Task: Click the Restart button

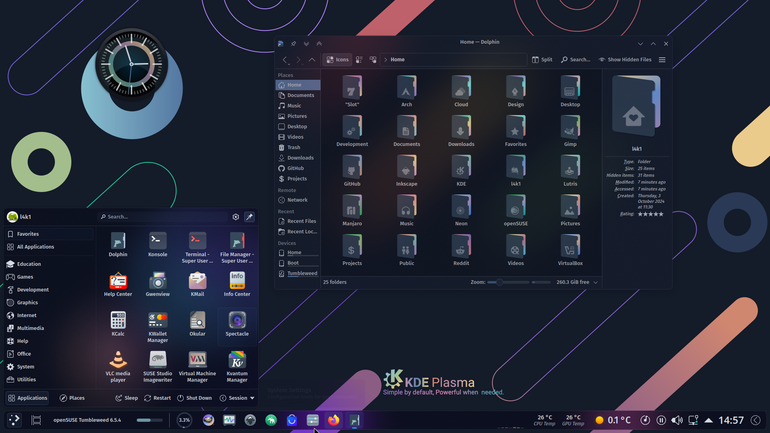Action: (x=158, y=398)
